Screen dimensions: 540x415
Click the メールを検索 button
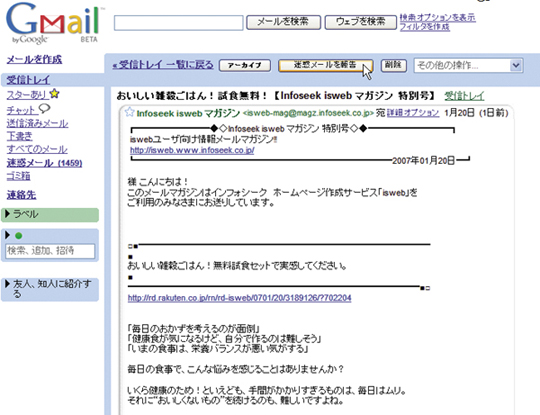pyautogui.click(x=283, y=22)
